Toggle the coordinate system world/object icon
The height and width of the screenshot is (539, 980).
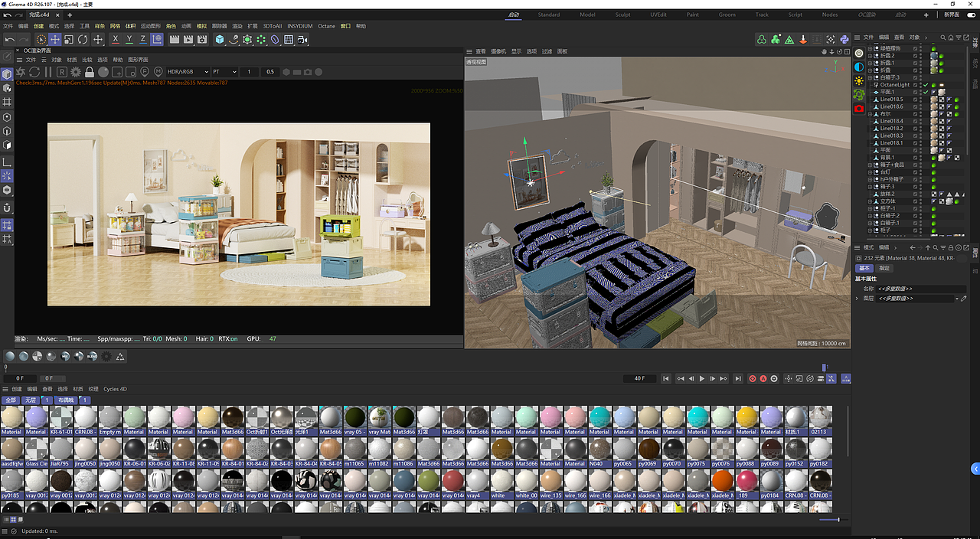[x=157, y=39]
